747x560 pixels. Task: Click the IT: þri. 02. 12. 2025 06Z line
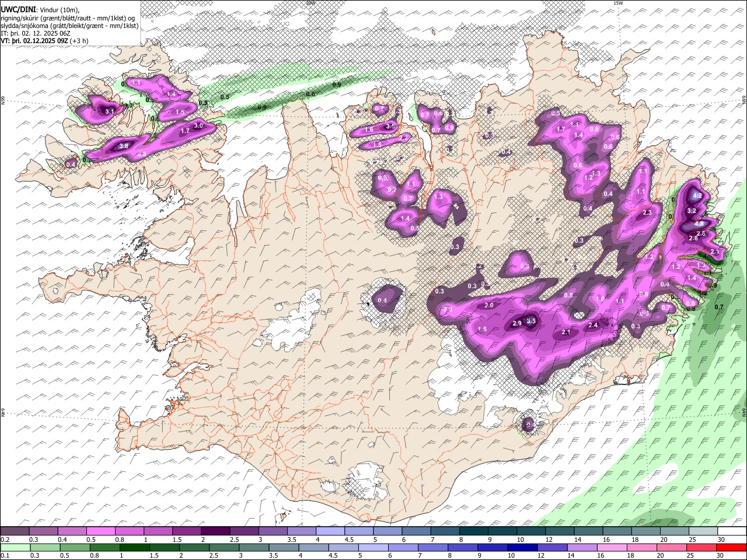[x=36, y=33]
